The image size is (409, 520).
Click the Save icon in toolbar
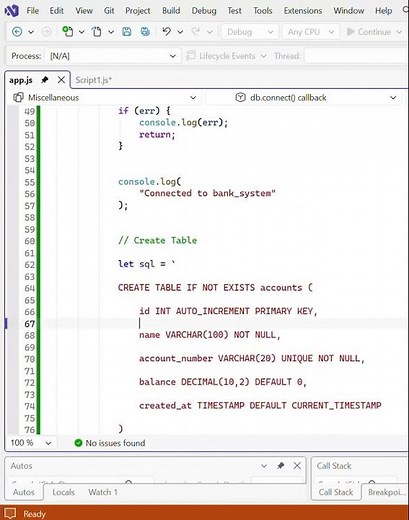(126, 32)
